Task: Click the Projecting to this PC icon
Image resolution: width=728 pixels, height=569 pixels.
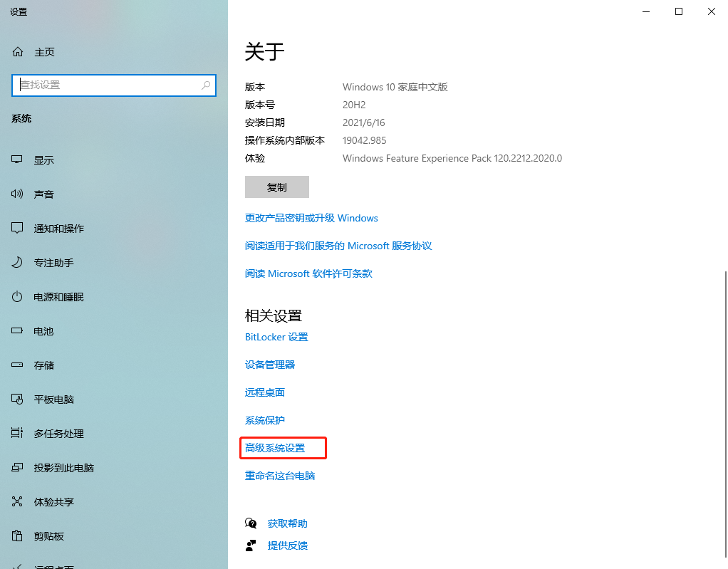Action: (16, 467)
